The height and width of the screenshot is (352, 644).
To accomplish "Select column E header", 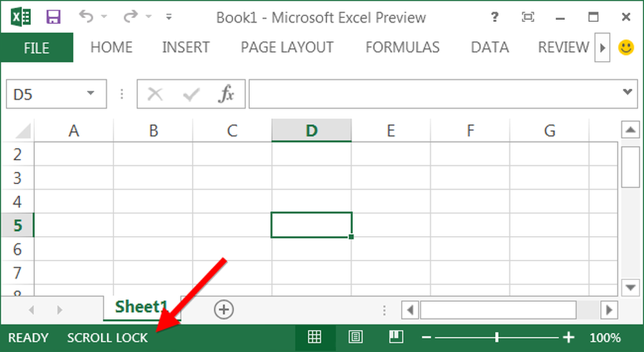I will tap(391, 131).
